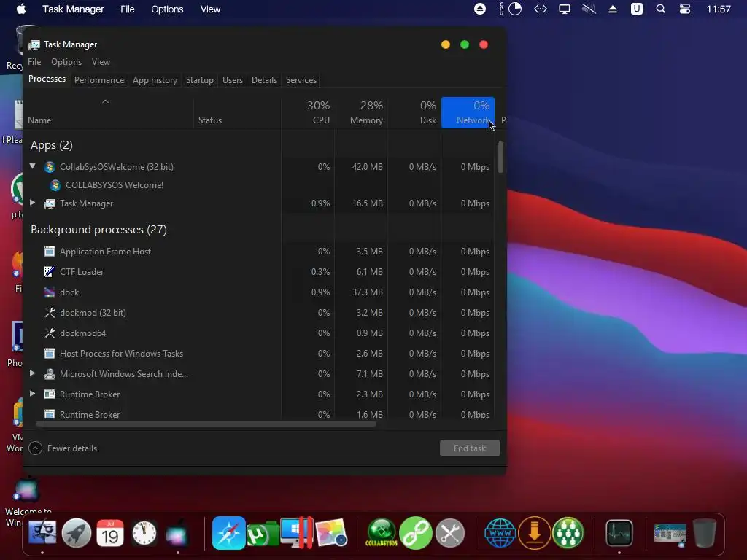Open Options menu inside Task Manager window
This screenshot has height=560, width=747.
(66, 62)
